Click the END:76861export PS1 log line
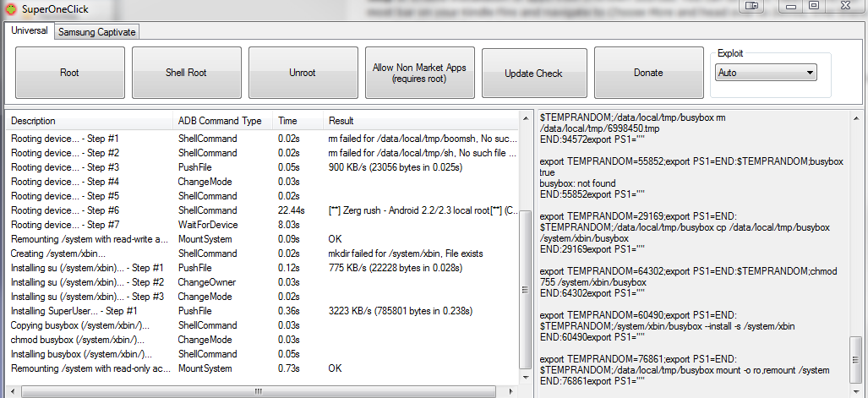Viewport: 868px width, 398px height. [592, 381]
